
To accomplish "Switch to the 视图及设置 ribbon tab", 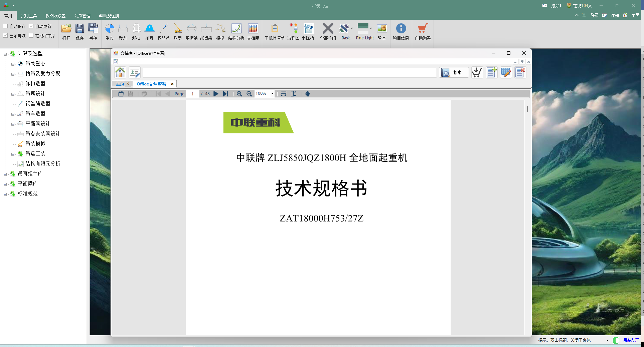I will [55, 16].
